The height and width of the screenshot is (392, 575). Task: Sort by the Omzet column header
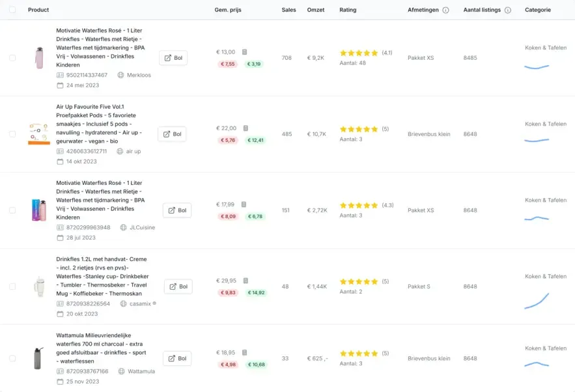(316, 10)
